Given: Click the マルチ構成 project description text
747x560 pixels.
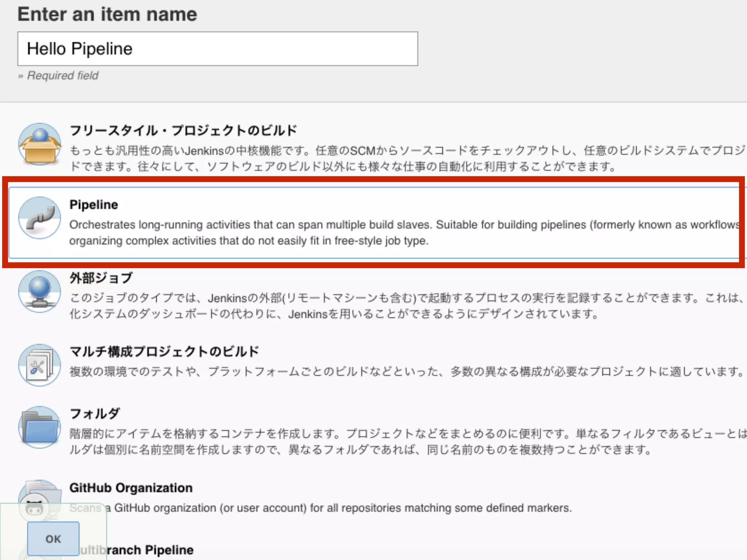Looking at the screenshot, I should [x=407, y=372].
